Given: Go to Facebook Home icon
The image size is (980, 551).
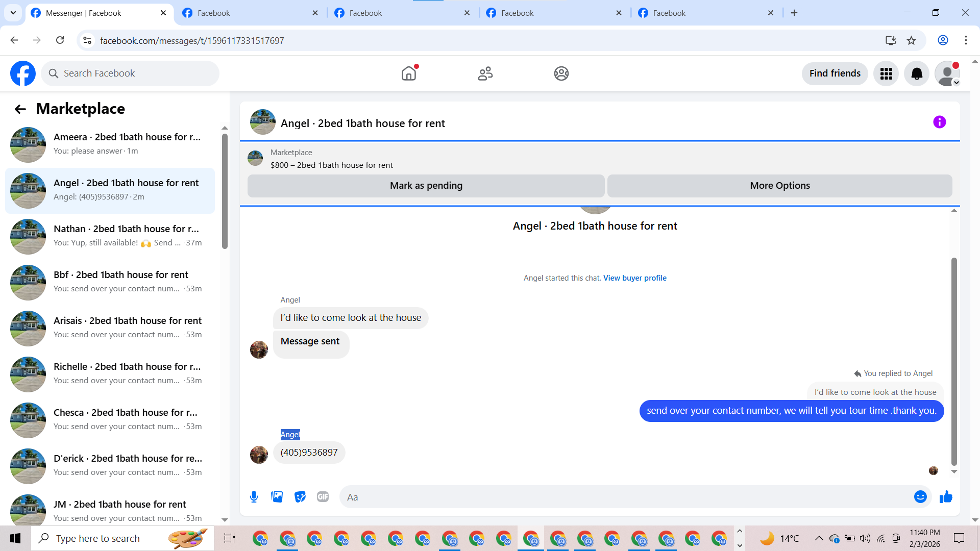Looking at the screenshot, I should pos(409,73).
